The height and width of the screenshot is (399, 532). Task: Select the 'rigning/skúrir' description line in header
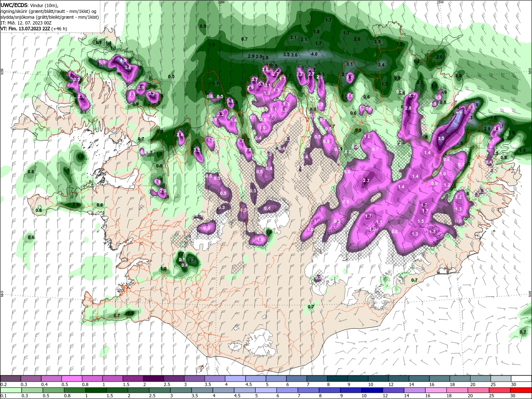pos(49,11)
